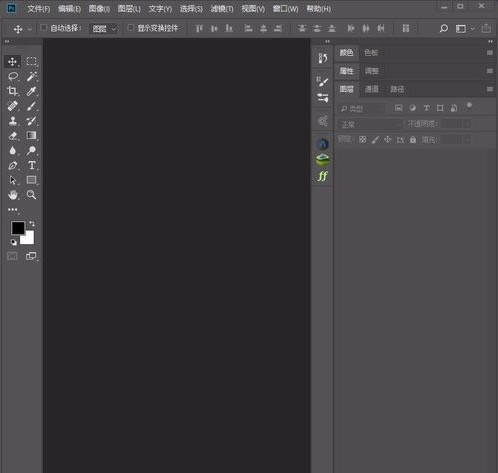Screen dimensions: 498x473
Task: Open the 滤镜(T) menu
Action: point(222,9)
